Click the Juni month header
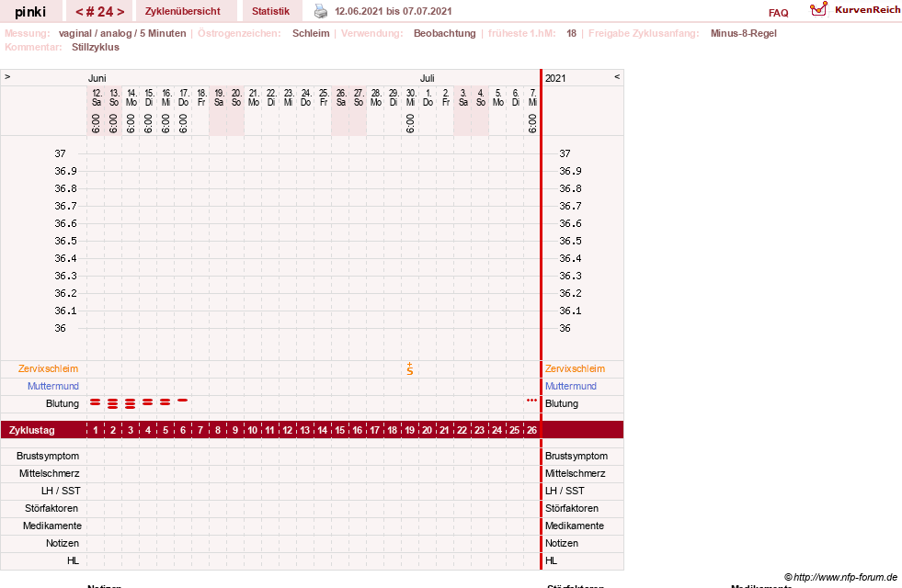This screenshot has height=588, width=902. tap(97, 78)
